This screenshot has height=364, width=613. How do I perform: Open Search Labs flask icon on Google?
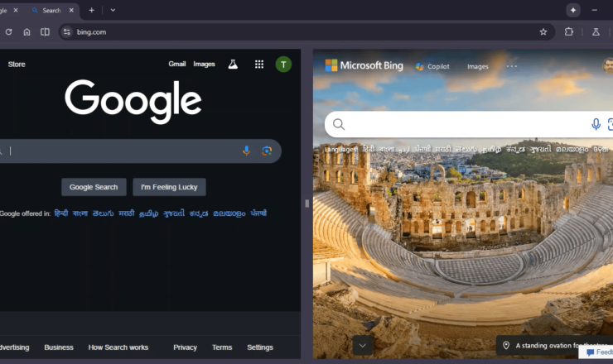click(x=233, y=64)
